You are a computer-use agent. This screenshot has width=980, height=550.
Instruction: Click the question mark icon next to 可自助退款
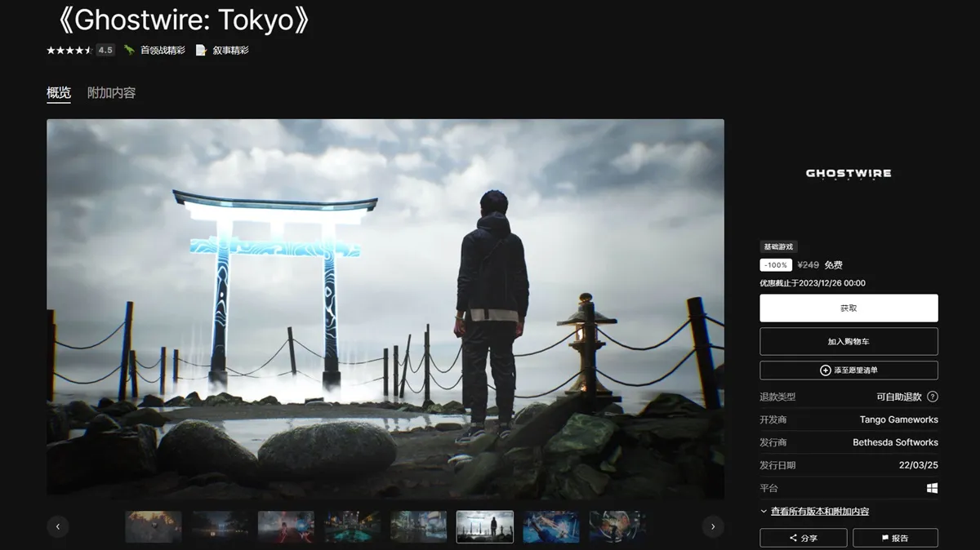933,397
